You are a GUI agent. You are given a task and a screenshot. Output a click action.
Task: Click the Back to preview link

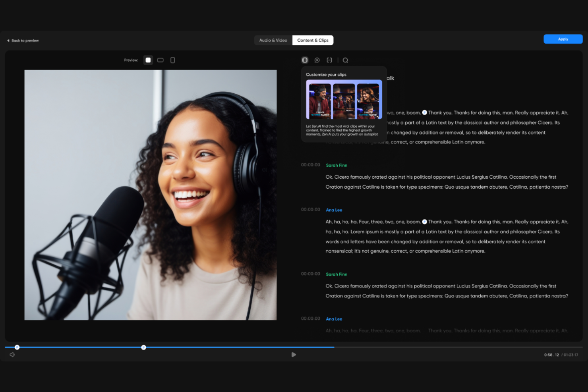coord(25,40)
